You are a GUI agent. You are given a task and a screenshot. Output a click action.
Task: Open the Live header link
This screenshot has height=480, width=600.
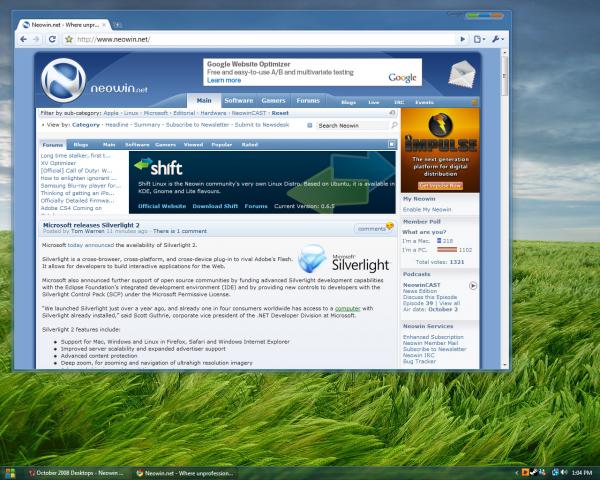tap(373, 103)
